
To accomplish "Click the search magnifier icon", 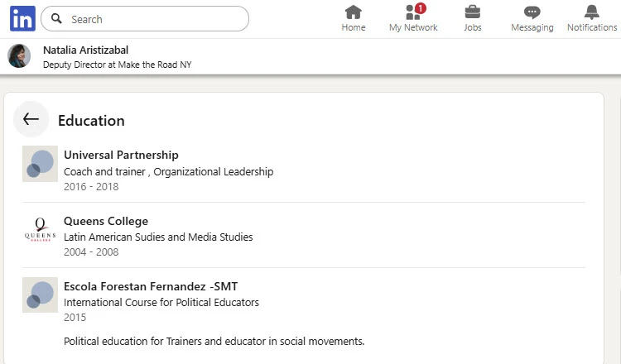I will (x=56, y=18).
